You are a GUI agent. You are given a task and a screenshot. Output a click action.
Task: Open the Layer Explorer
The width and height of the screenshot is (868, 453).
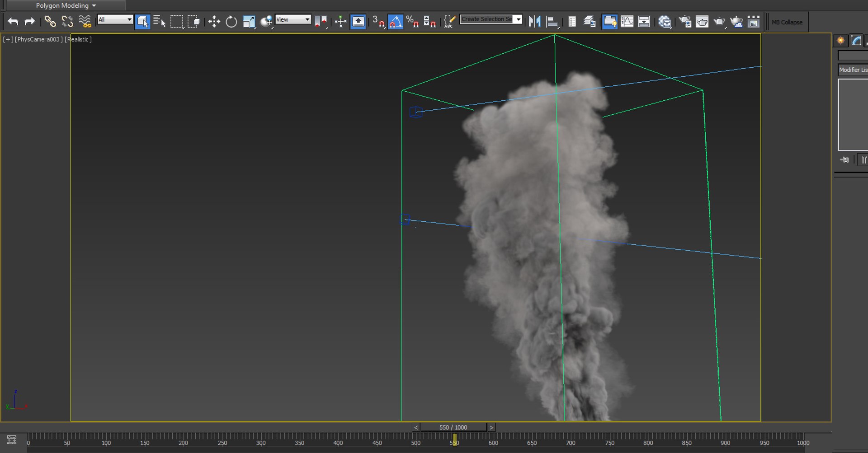pyautogui.click(x=590, y=22)
